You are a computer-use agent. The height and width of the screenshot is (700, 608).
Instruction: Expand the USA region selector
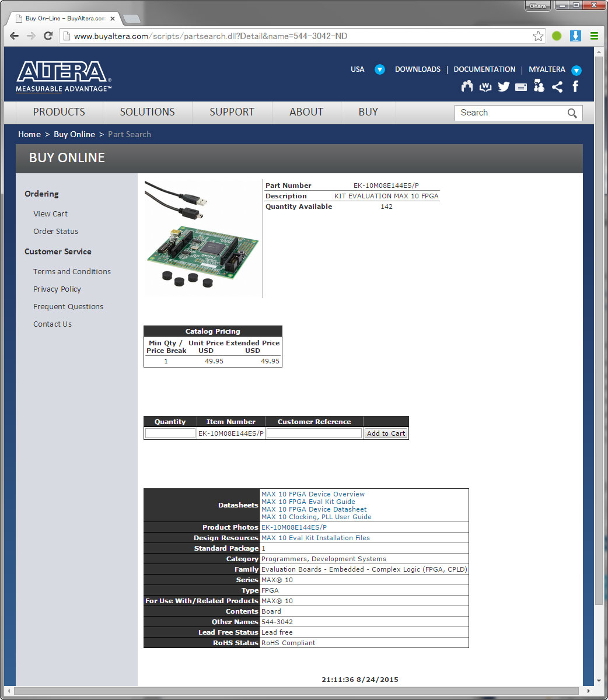pyautogui.click(x=379, y=69)
